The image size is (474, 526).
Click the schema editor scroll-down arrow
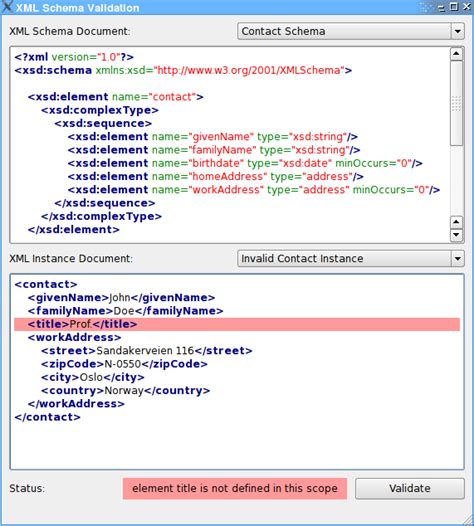point(456,234)
